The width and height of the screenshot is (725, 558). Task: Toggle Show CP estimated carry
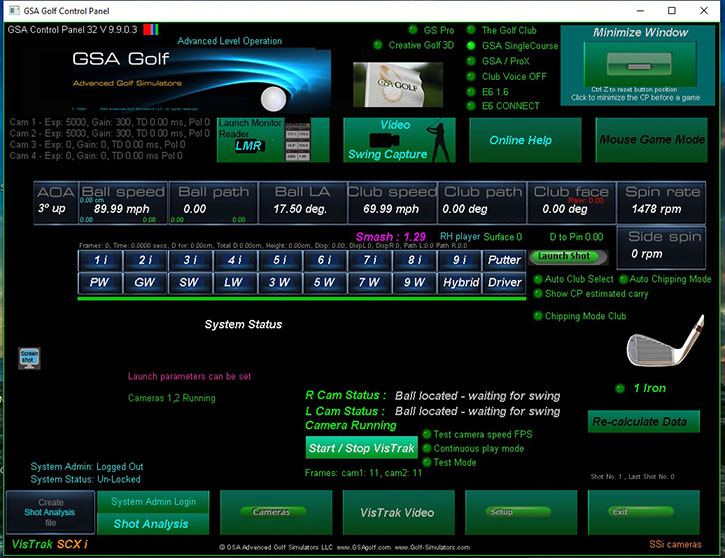(x=538, y=294)
